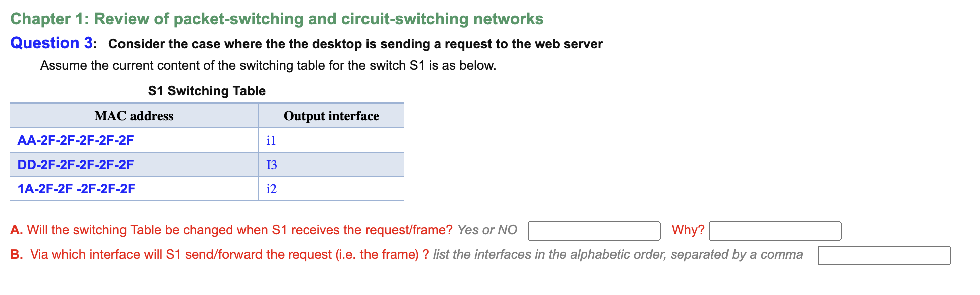The height and width of the screenshot is (295, 980).
Task: Click the output interface i2 cell
Action: (271, 189)
